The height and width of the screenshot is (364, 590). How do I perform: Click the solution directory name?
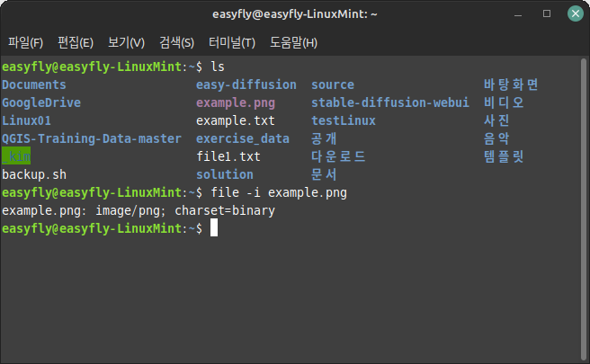pyautogui.click(x=225, y=174)
